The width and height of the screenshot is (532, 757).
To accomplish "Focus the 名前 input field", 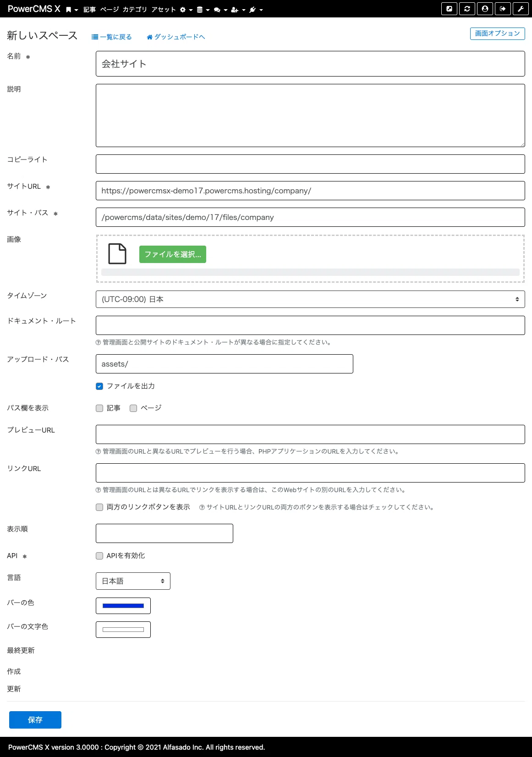I will coord(310,64).
